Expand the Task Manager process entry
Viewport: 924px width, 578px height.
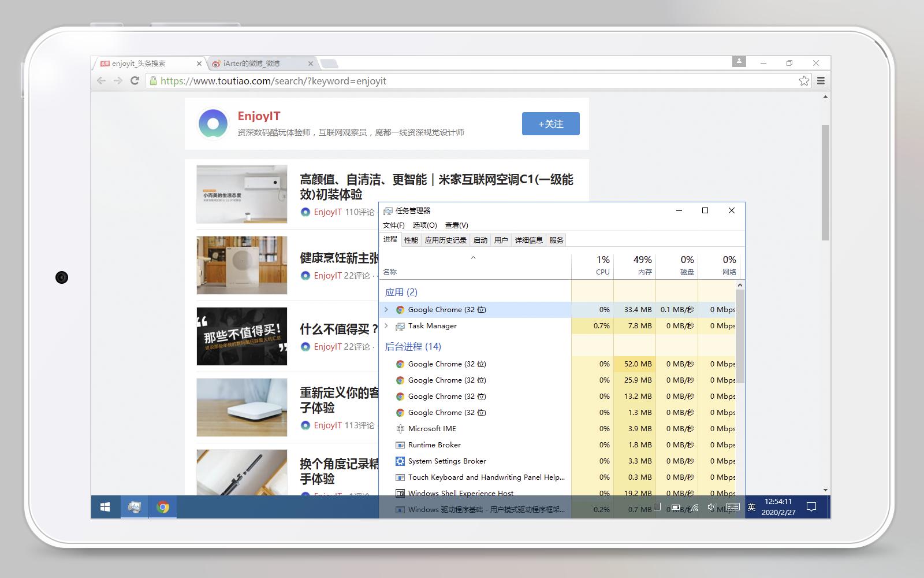tap(387, 325)
